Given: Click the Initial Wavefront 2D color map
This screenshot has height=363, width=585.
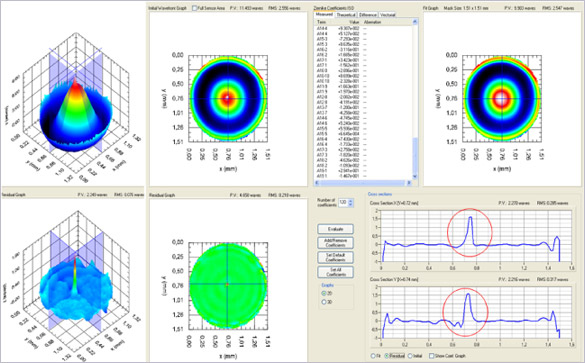Looking at the screenshot, I should pyautogui.click(x=228, y=98).
